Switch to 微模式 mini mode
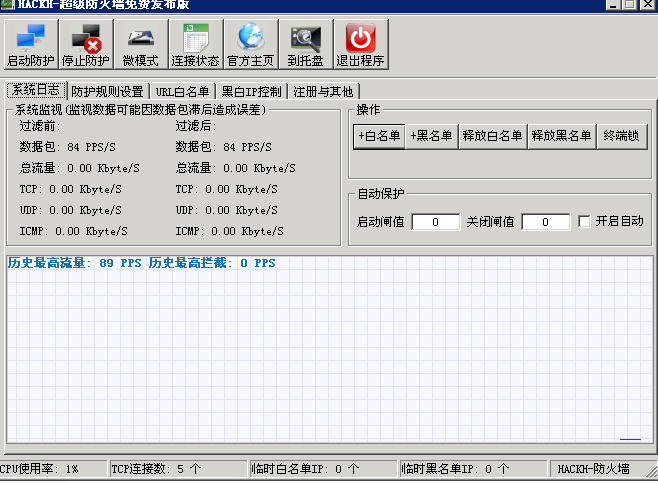Image resolution: width=658 pixels, height=483 pixels. click(141, 44)
